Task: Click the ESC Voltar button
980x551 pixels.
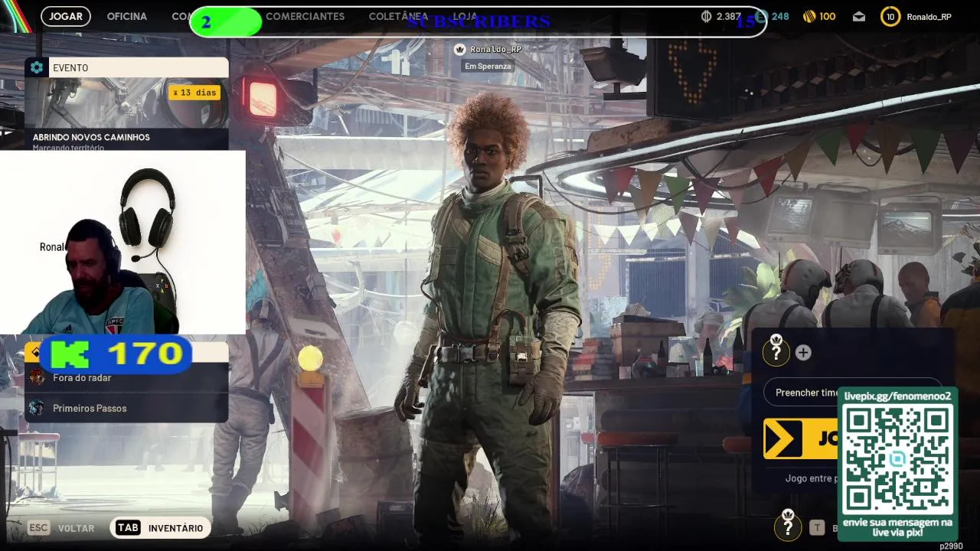Action: coord(61,528)
